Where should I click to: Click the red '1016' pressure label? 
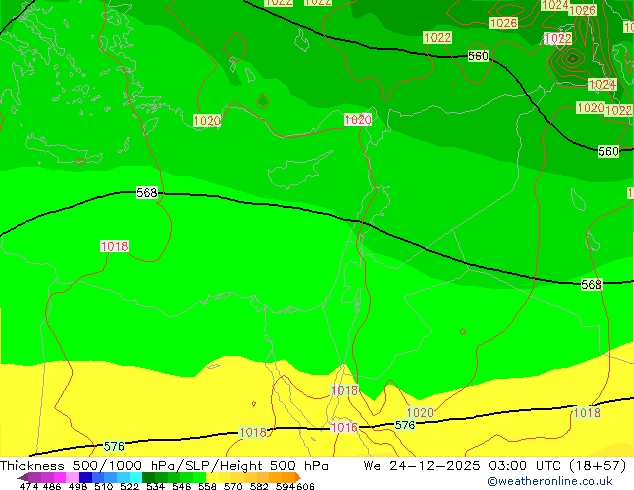tap(344, 427)
